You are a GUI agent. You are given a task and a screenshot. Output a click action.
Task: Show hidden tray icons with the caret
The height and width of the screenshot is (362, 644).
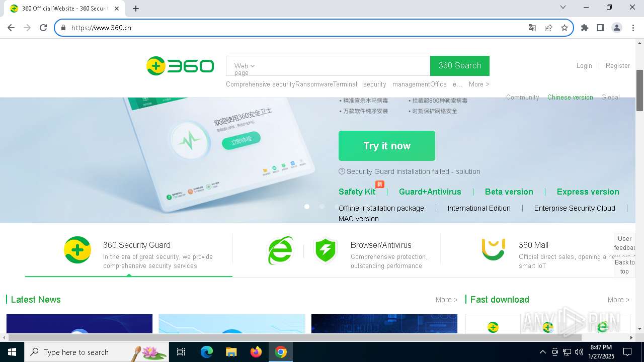click(x=542, y=352)
